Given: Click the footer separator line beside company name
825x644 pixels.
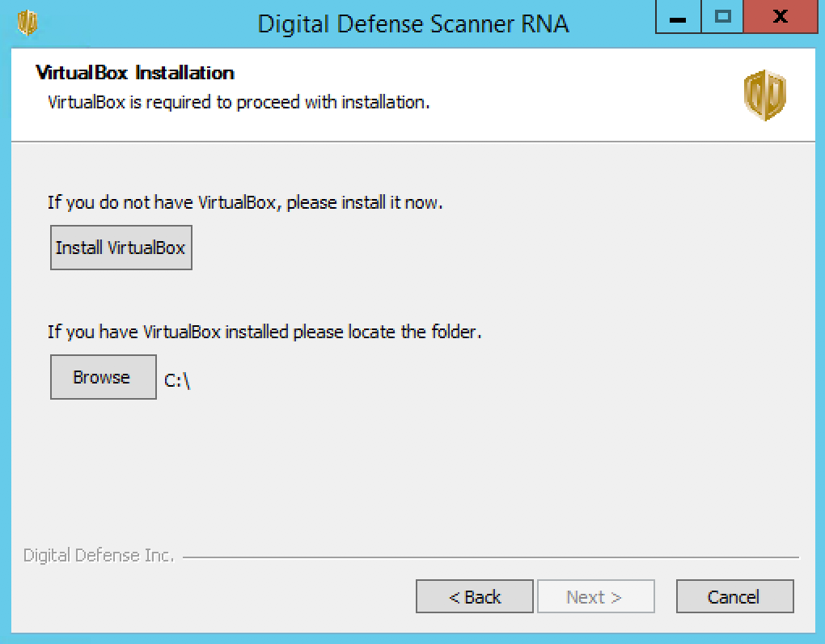Looking at the screenshot, I should [x=490, y=557].
